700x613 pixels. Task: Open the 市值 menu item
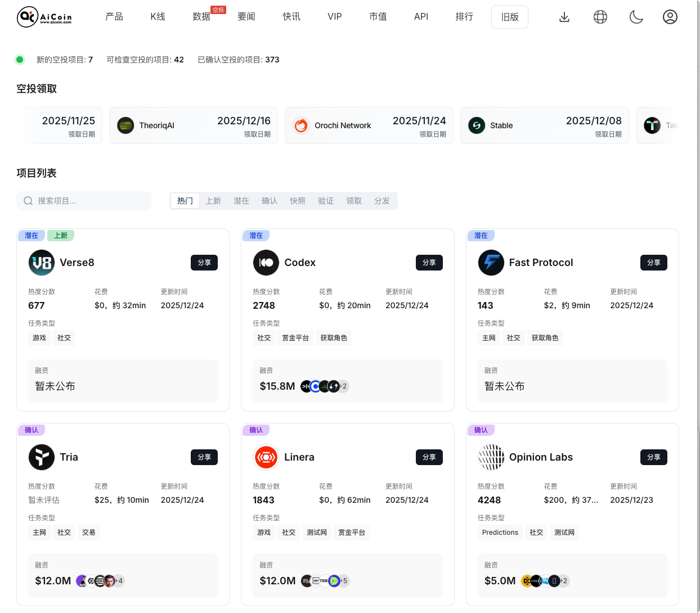click(x=378, y=17)
